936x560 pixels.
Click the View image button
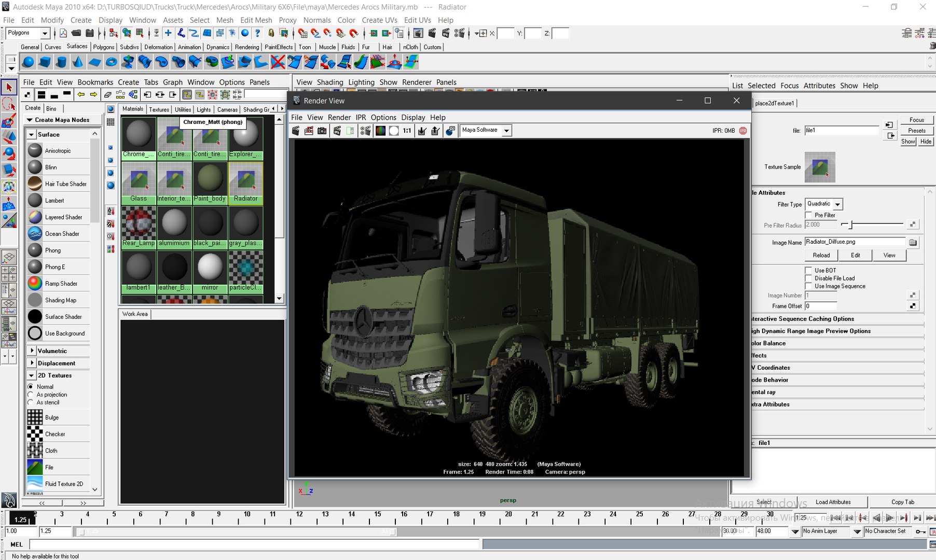889,255
